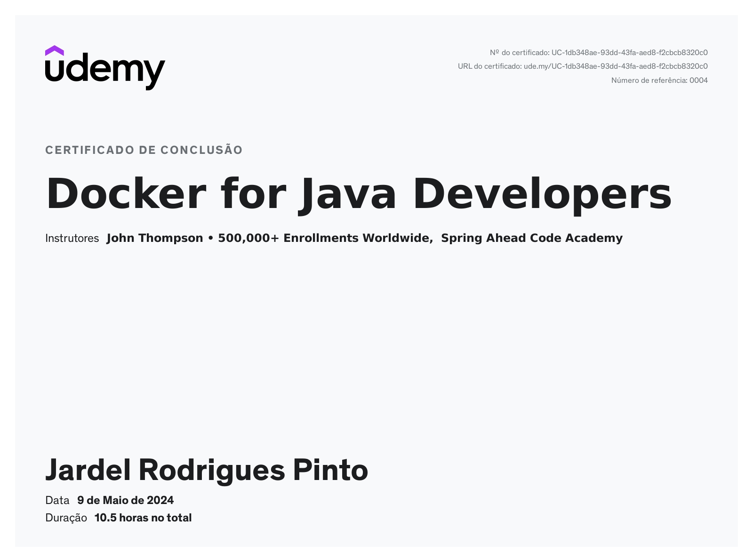Click the certificate number UC-1db348ae
Image resolution: width=753 pixels, height=560 pixels.
click(630, 52)
